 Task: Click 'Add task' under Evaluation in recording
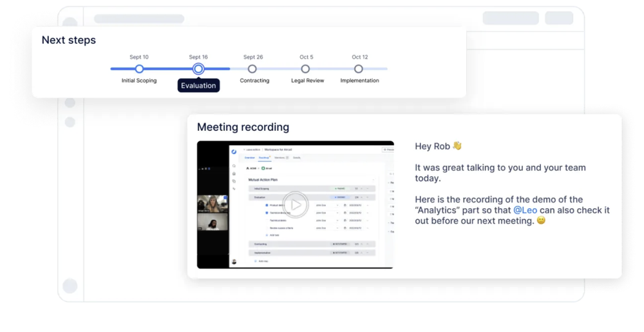click(x=272, y=235)
